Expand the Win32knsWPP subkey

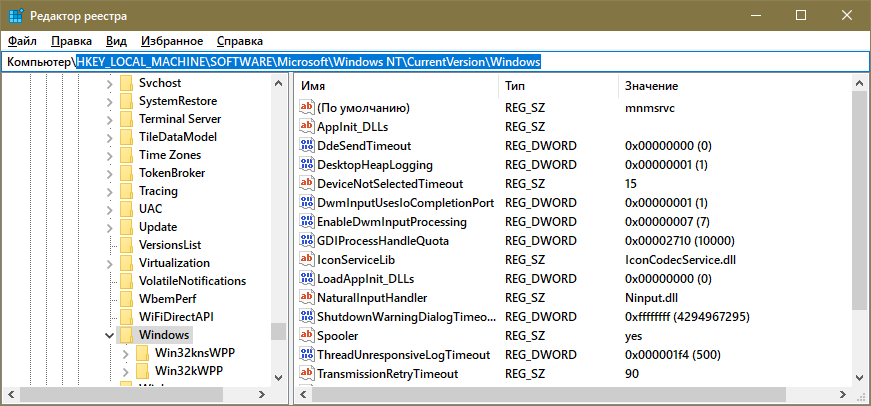point(125,353)
